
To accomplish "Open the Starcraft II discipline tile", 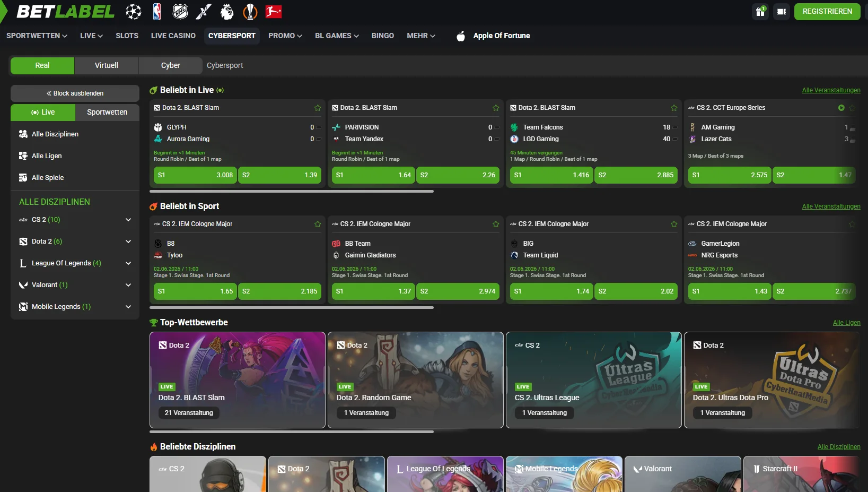I will (802, 474).
